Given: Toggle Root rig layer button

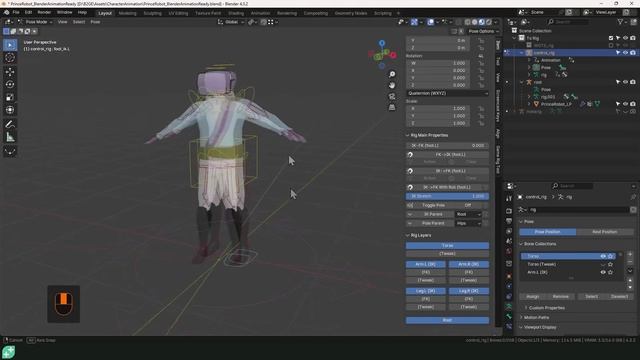Looking at the screenshot, I should 447,320.
